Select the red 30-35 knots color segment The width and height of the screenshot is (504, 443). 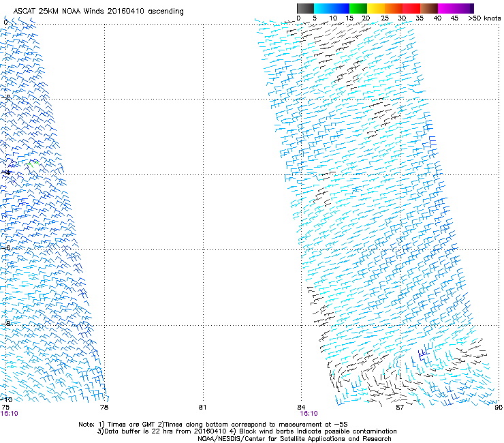(x=411, y=8)
